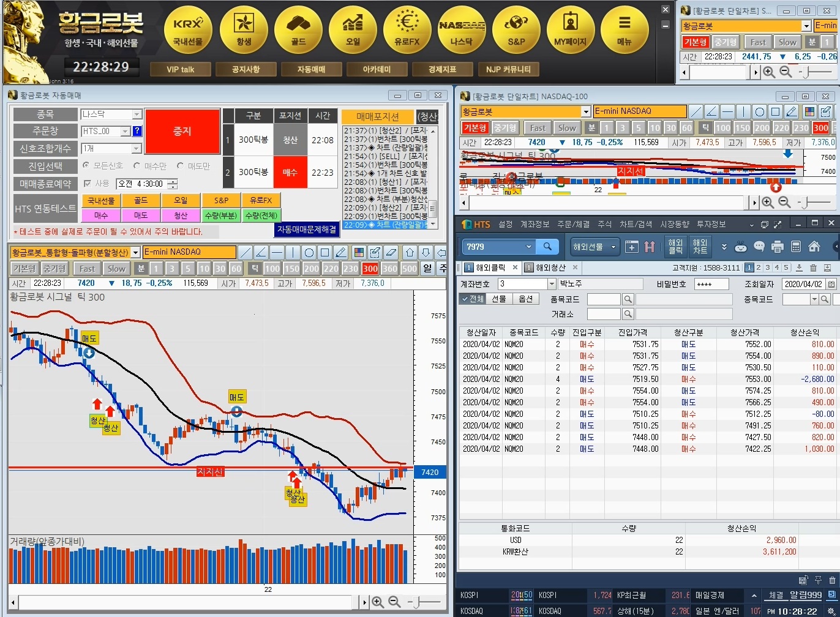Open the 계좌번호 account dropdown
Image resolution: width=840 pixels, height=617 pixels.
(x=552, y=284)
